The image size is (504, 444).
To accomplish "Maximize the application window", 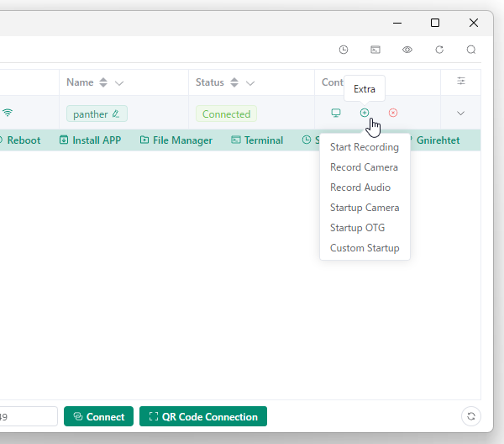I will [435, 23].
